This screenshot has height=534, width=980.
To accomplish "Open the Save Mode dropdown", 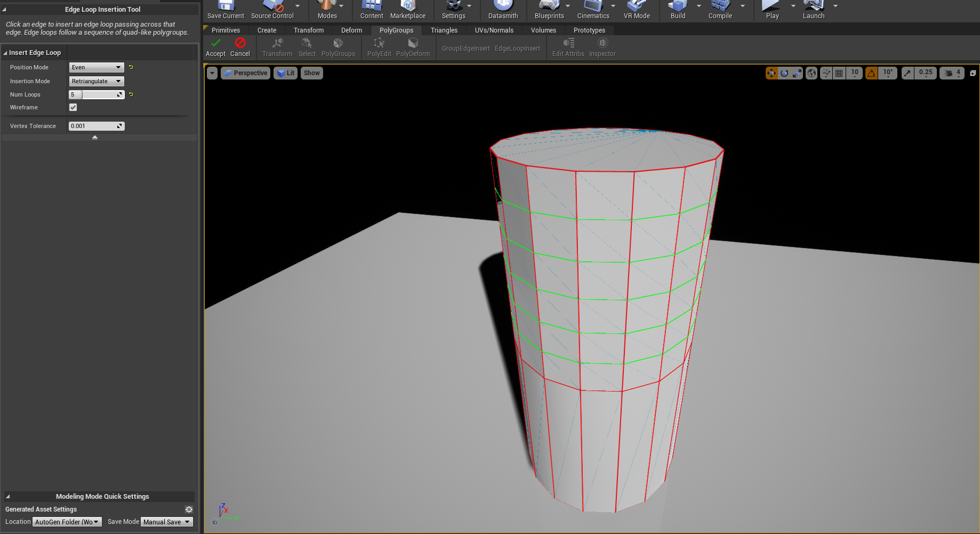I will click(167, 522).
